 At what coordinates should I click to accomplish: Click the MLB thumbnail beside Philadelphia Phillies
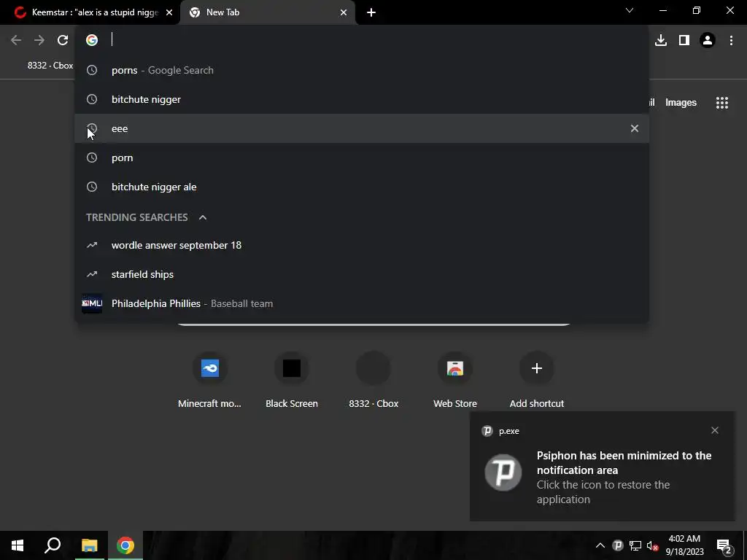click(x=92, y=303)
